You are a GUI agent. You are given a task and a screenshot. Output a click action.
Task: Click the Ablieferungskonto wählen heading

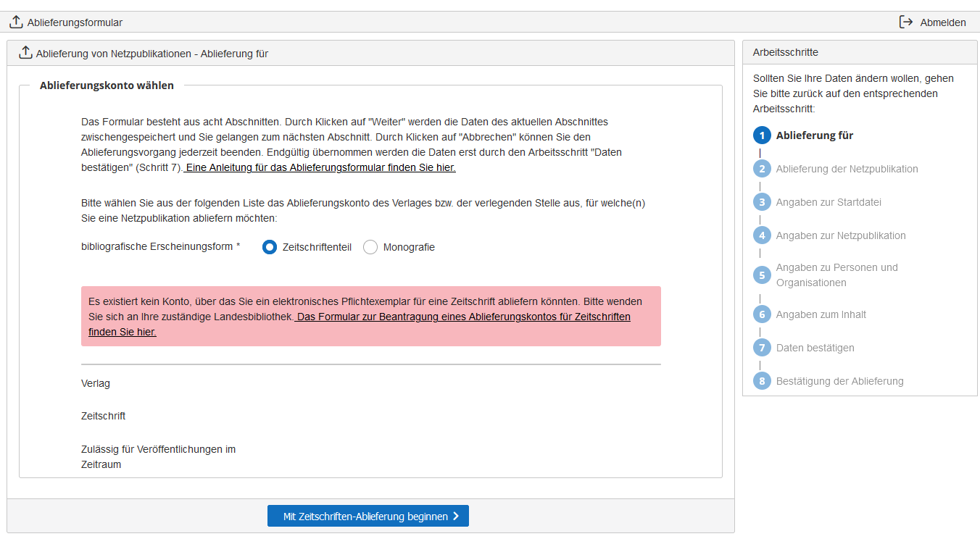point(107,85)
